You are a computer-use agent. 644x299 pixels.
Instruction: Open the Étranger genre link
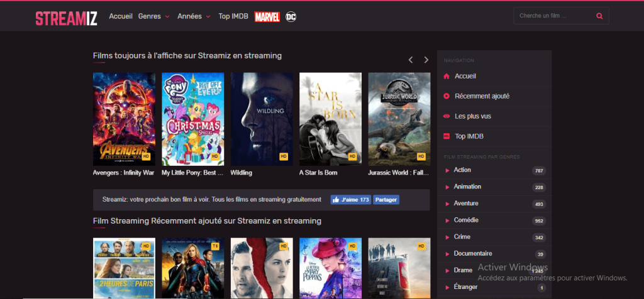(465, 287)
